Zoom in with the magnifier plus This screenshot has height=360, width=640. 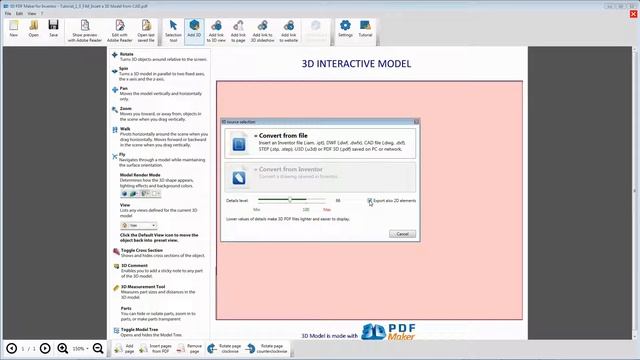(x=62, y=348)
